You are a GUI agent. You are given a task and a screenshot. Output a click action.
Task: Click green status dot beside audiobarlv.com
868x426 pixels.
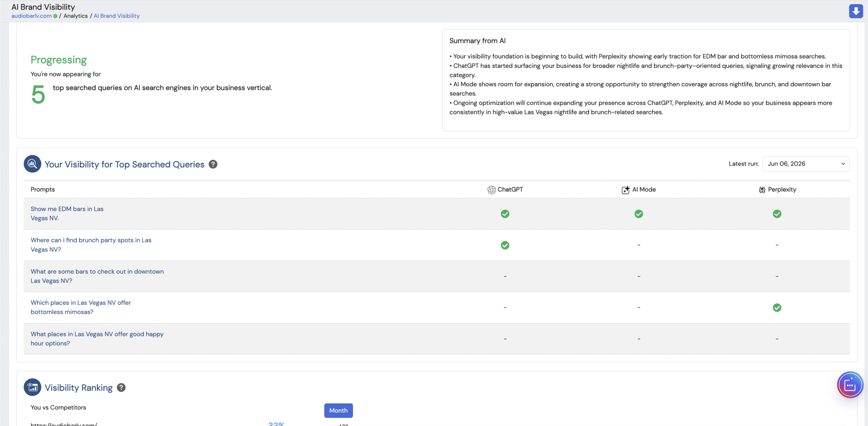pyautogui.click(x=55, y=16)
